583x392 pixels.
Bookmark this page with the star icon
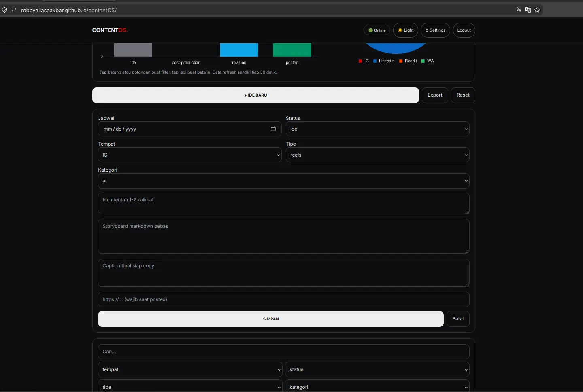537,10
